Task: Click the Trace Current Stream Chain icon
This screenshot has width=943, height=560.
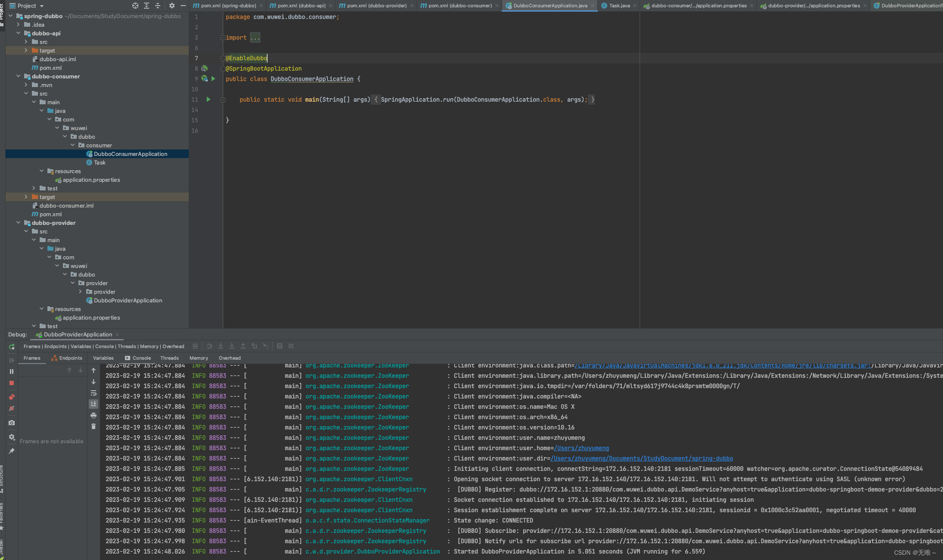Action: point(291,346)
